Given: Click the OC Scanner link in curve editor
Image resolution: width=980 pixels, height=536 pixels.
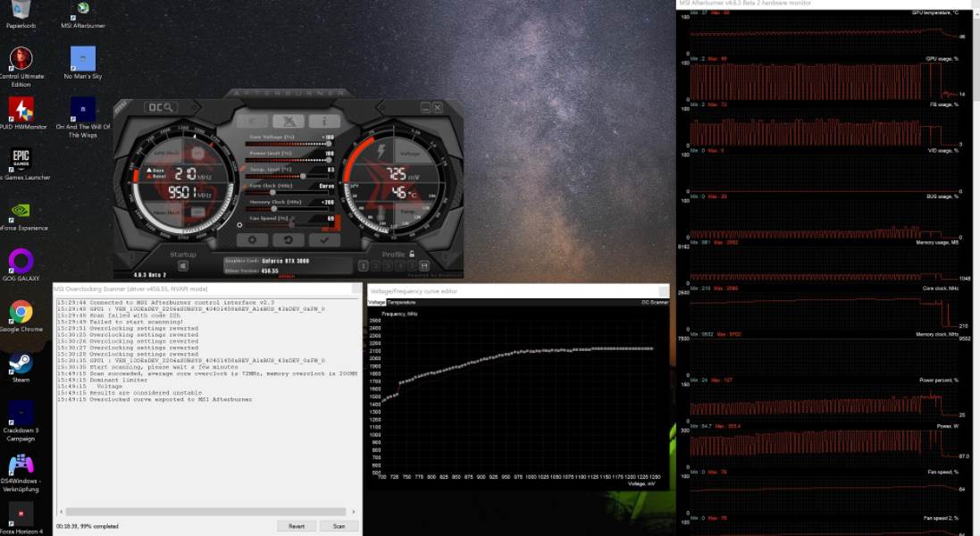Looking at the screenshot, I should 654,302.
